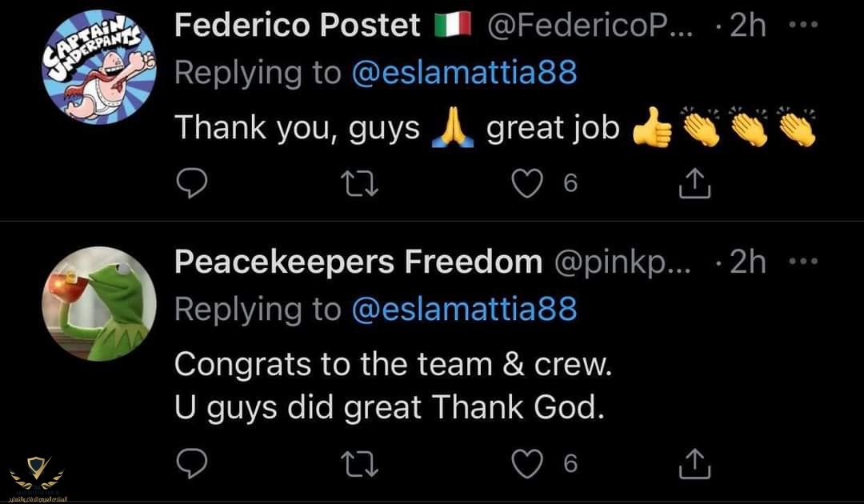Reply to Peacekeepers Freedom's tweet
Image resolution: width=864 pixels, height=504 pixels.
point(191,463)
